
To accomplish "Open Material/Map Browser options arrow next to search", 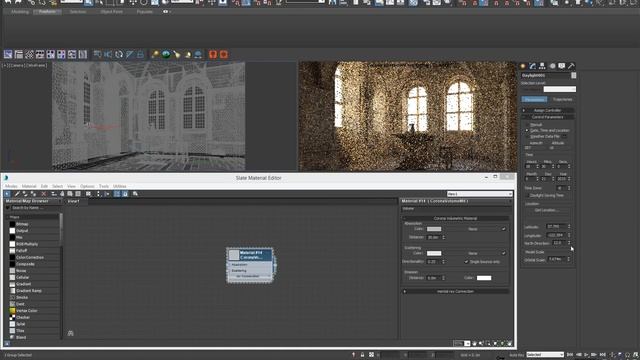I will (8, 208).
